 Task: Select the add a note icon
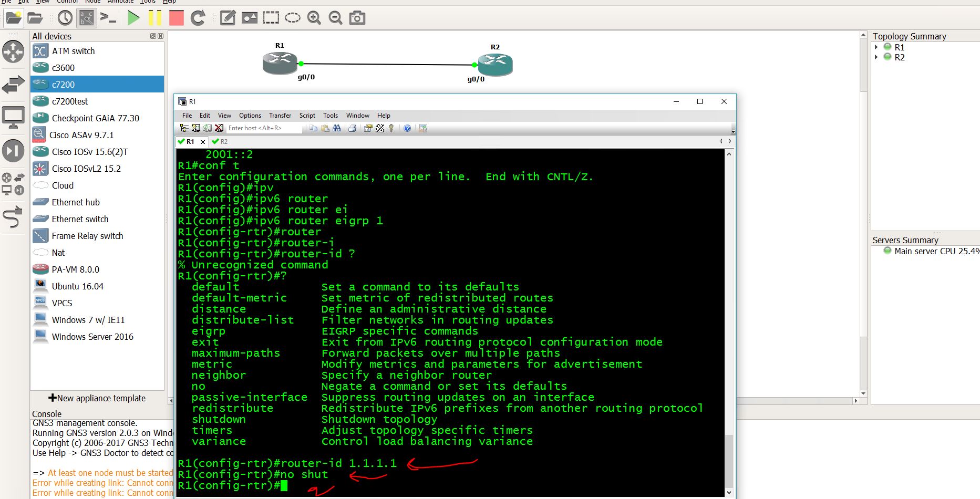click(228, 18)
